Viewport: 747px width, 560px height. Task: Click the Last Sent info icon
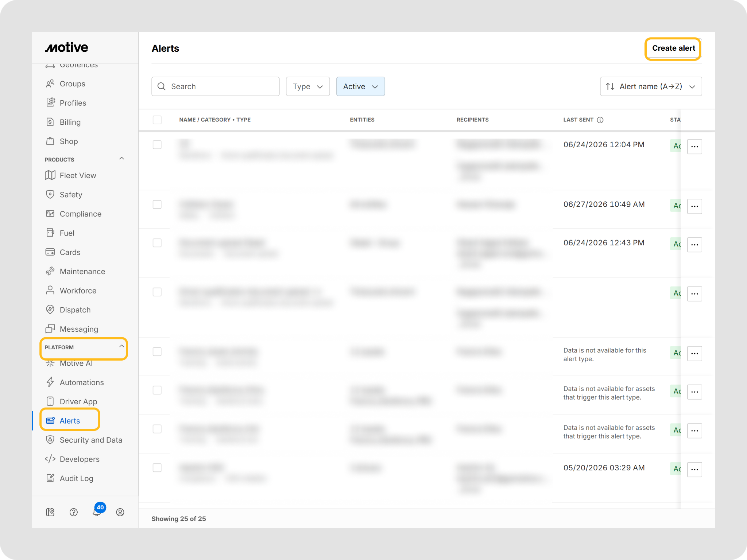(600, 120)
